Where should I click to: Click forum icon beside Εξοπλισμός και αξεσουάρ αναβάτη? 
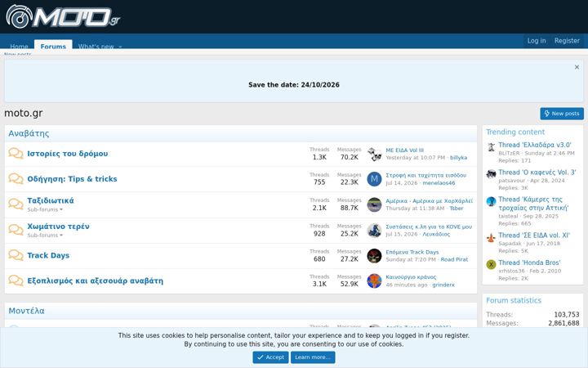pyautogui.click(x=16, y=280)
